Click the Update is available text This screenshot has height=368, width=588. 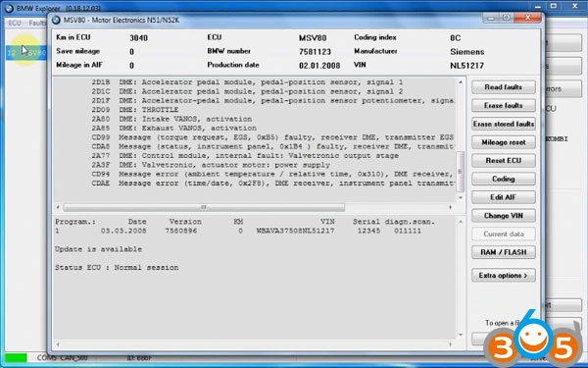tap(98, 249)
